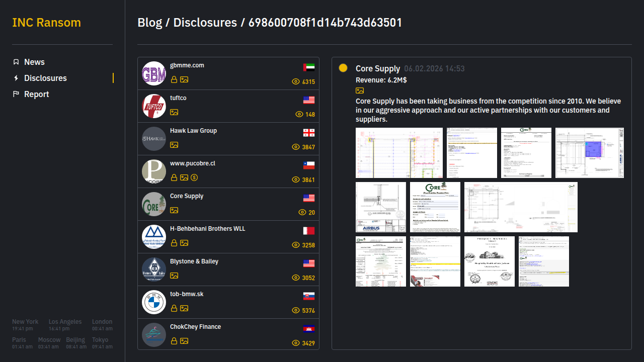Open the H-Behbehani Brothers WLL entry

pos(207,229)
